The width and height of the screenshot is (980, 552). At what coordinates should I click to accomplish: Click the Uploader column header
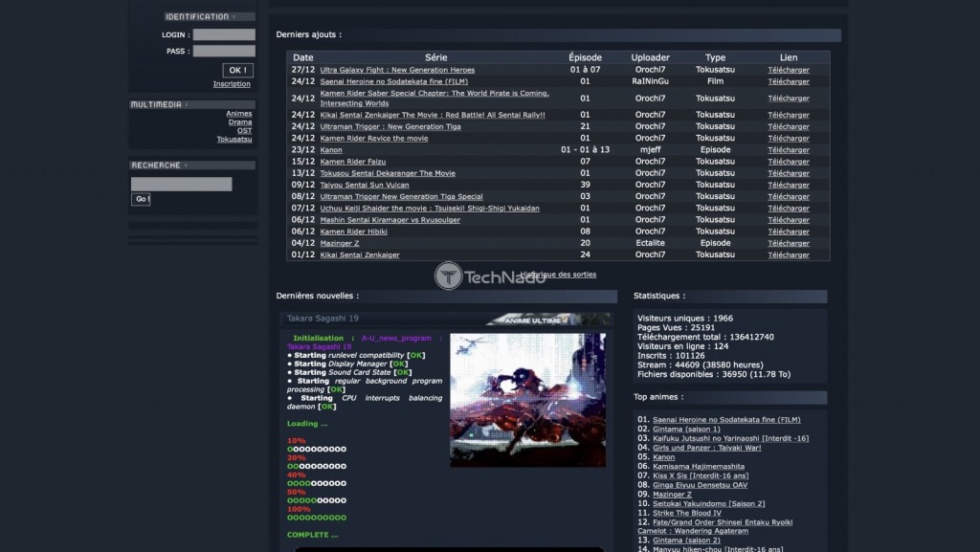point(650,57)
